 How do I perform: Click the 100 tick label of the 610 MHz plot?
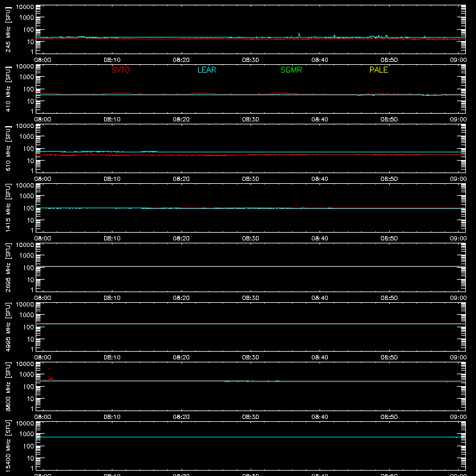click(x=29, y=148)
